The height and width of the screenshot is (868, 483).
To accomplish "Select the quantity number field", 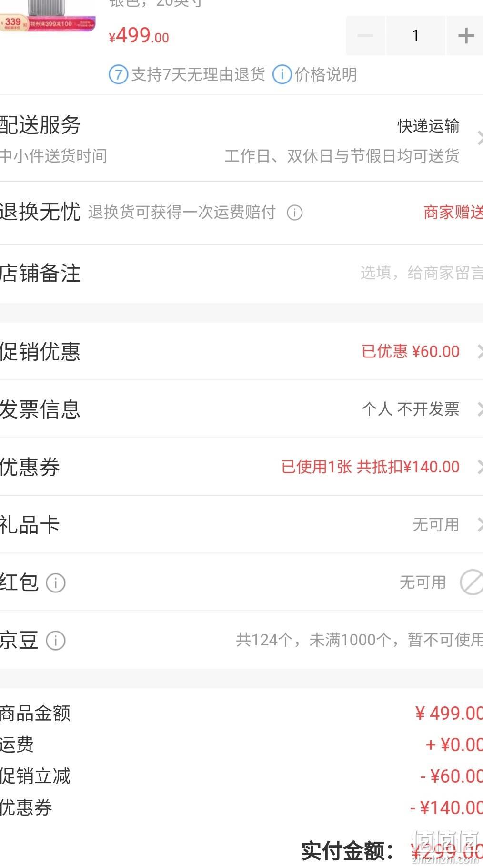I will click(x=416, y=36).
